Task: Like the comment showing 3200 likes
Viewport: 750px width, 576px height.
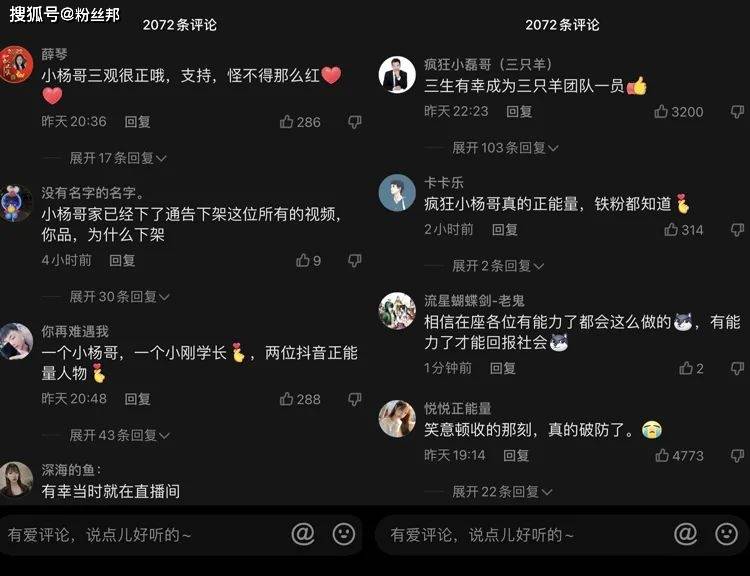Action: tap(661, 111)
